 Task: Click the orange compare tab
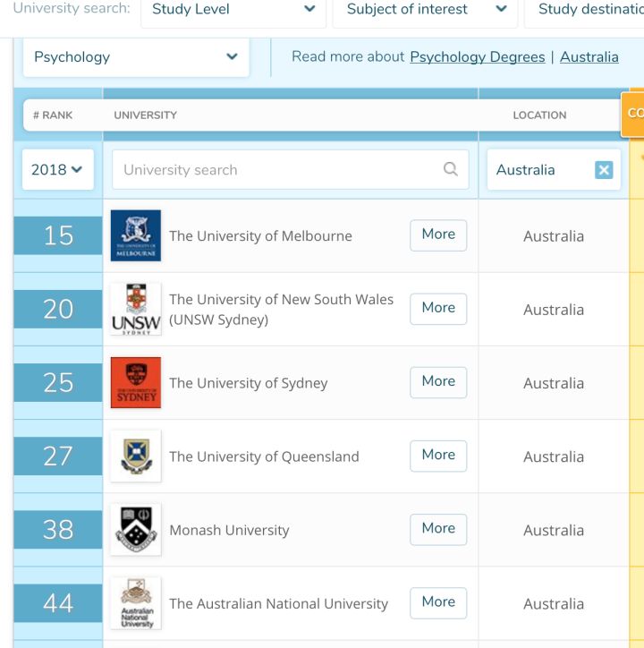pos(633,114)
